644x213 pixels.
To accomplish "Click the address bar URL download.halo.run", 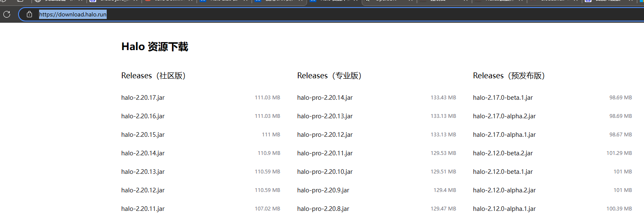I will (x=73, y=15).
